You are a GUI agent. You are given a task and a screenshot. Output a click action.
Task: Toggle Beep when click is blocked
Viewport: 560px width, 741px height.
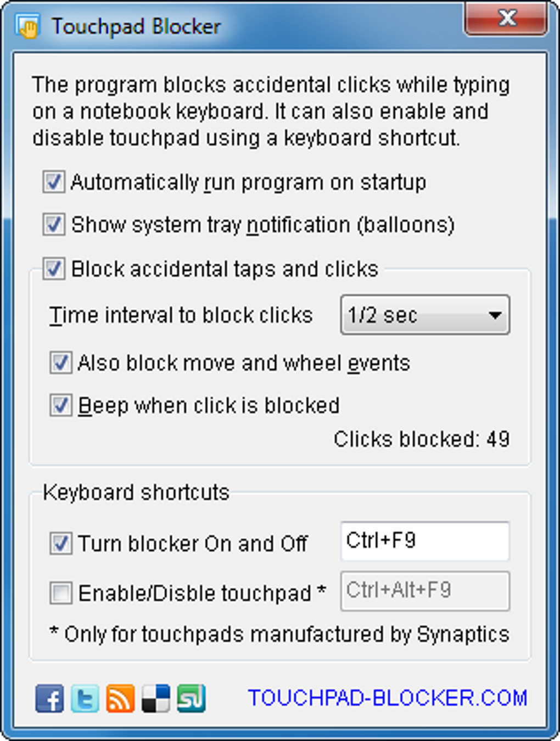(60, 405)
